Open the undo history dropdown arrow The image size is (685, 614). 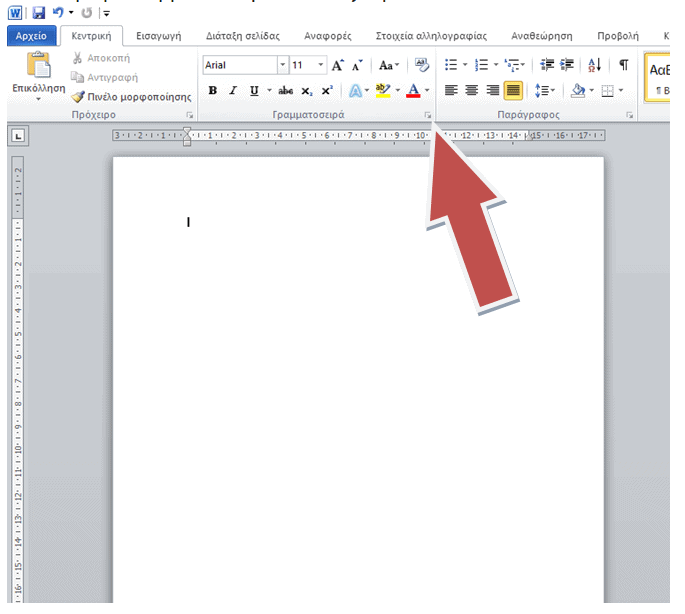[x=71, y=13]
